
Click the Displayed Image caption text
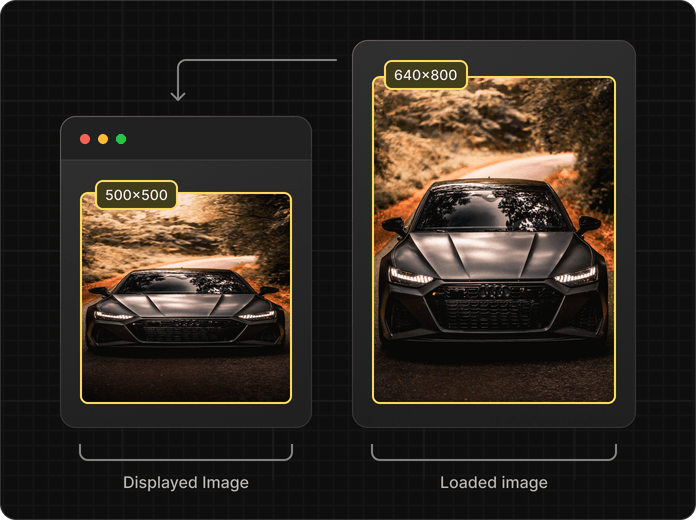[186, 482]
